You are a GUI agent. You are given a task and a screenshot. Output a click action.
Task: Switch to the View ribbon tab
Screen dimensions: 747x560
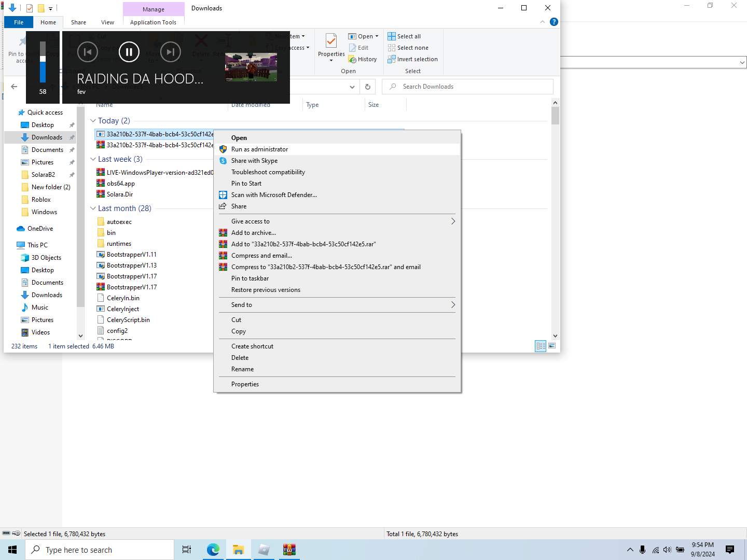click(107, 22)
